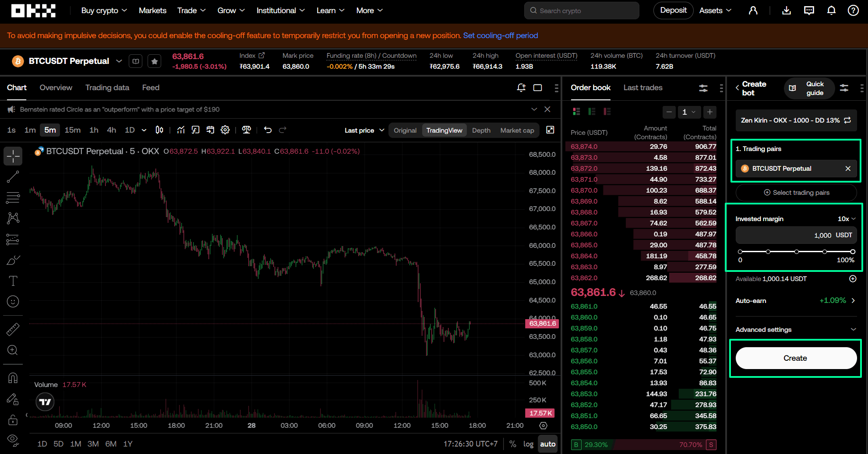Open the 10x leverage dropdown

[846, 219]
